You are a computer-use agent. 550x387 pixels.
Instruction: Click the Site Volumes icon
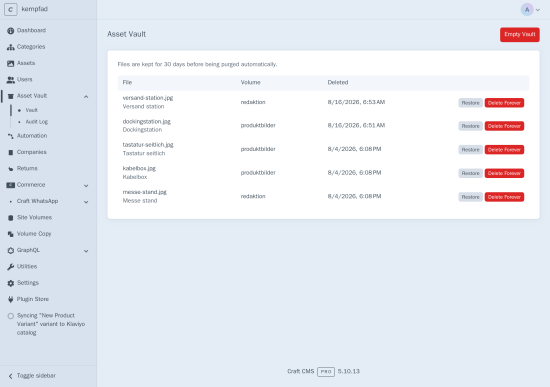pyautogui.click(x=11, y=218)
